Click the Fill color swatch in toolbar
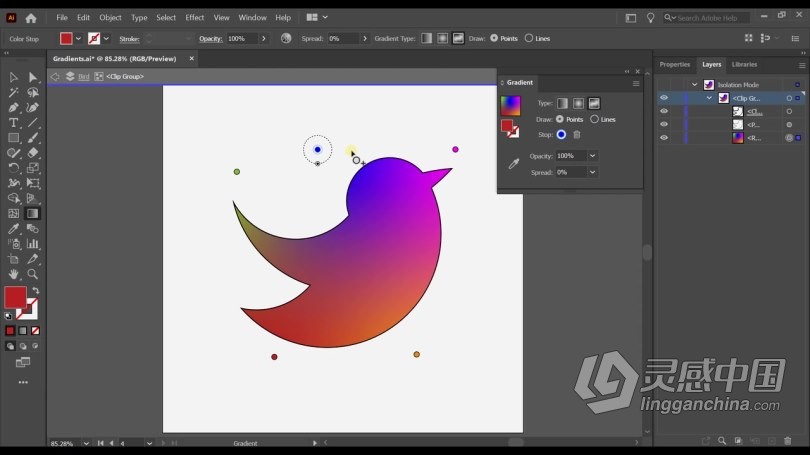The height and width of the screenshot is (455, 810). (15, 297)
